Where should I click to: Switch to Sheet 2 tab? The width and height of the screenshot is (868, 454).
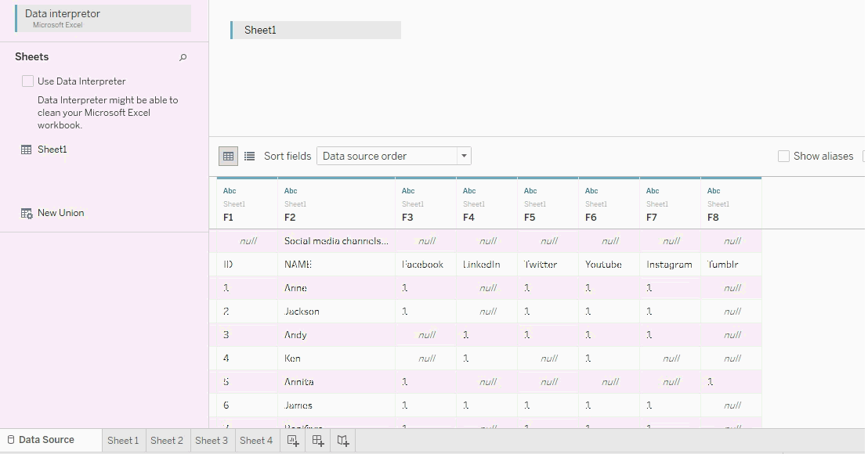167,441
